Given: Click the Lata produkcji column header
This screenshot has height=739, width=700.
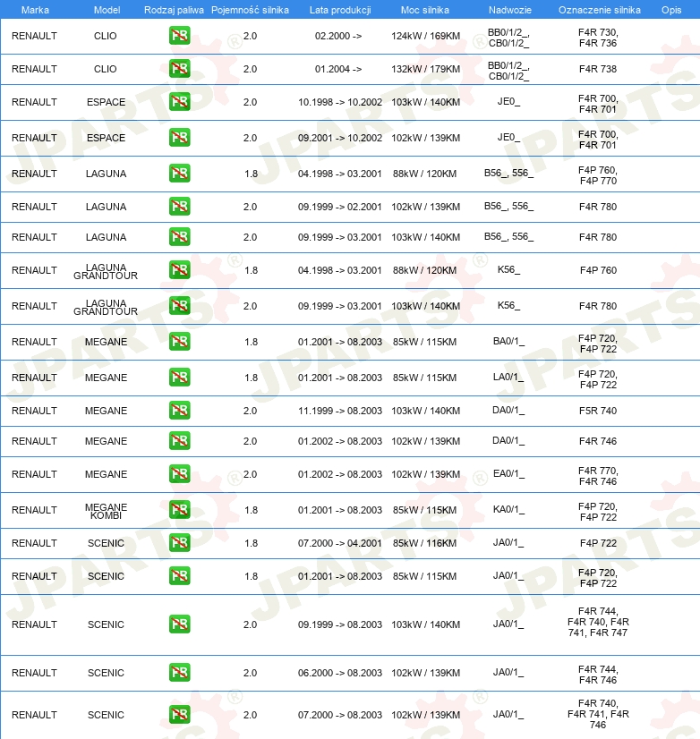Looking at the screenshot, I should click(x=340, y=10).
